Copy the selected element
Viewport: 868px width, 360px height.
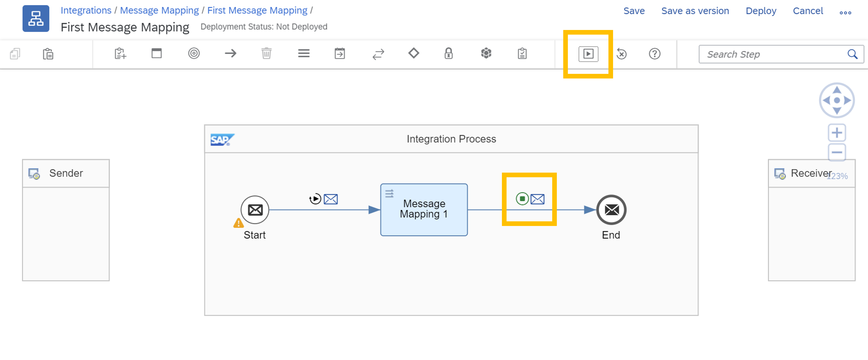point(15,54)
